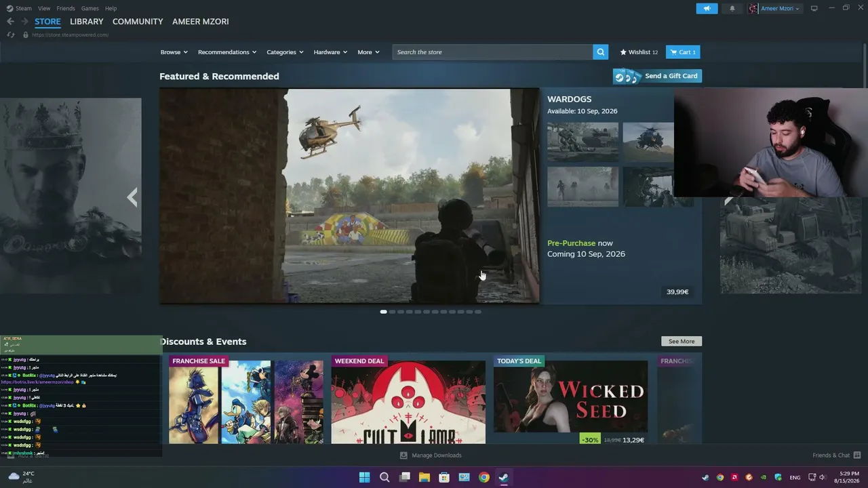Click the AMD Radeon tray icon
This screenshot has width=868, height=488.
tap(734, 477)
